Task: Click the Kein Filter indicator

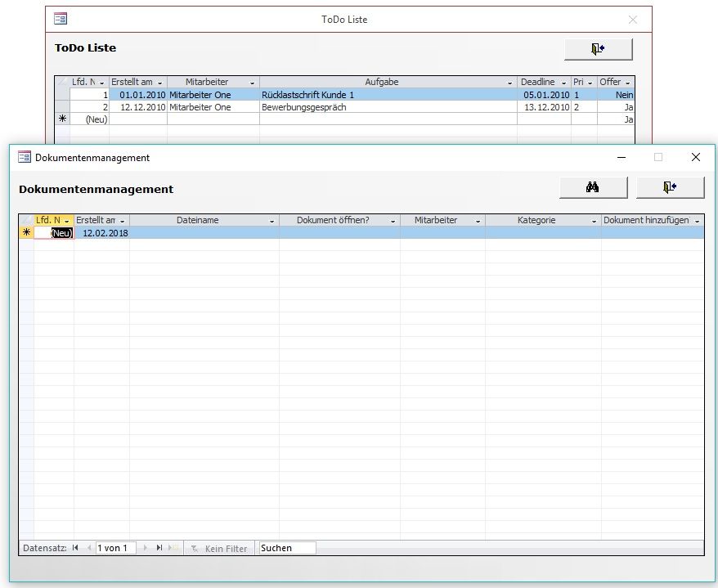Action: click(x=219, y=548)
